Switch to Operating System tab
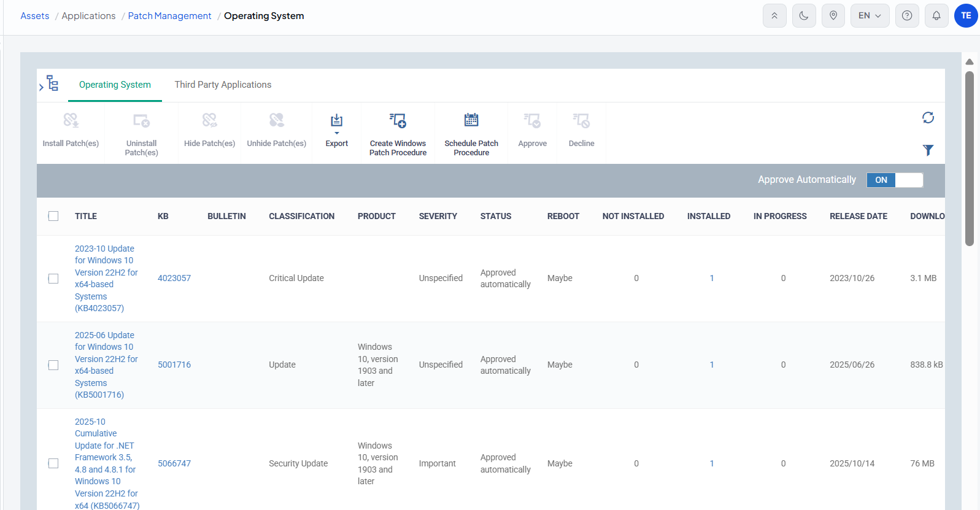This screenshot has height=510, width=980. click(115, 85)
